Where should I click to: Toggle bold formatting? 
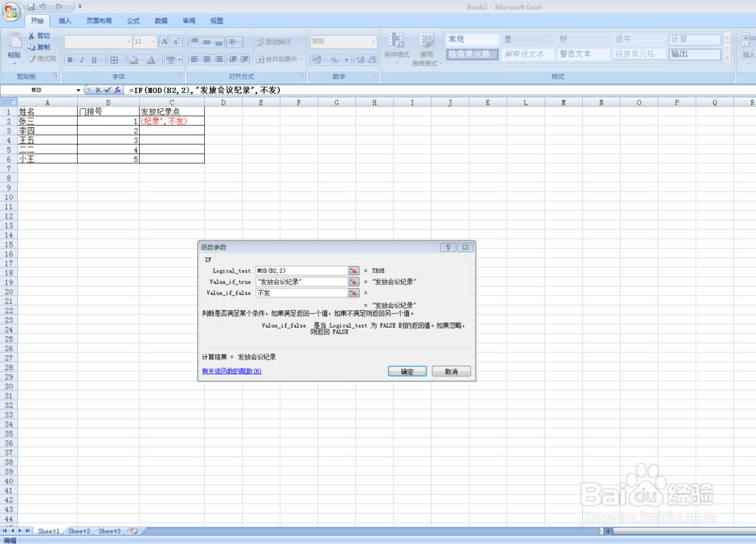pos(70,60)
